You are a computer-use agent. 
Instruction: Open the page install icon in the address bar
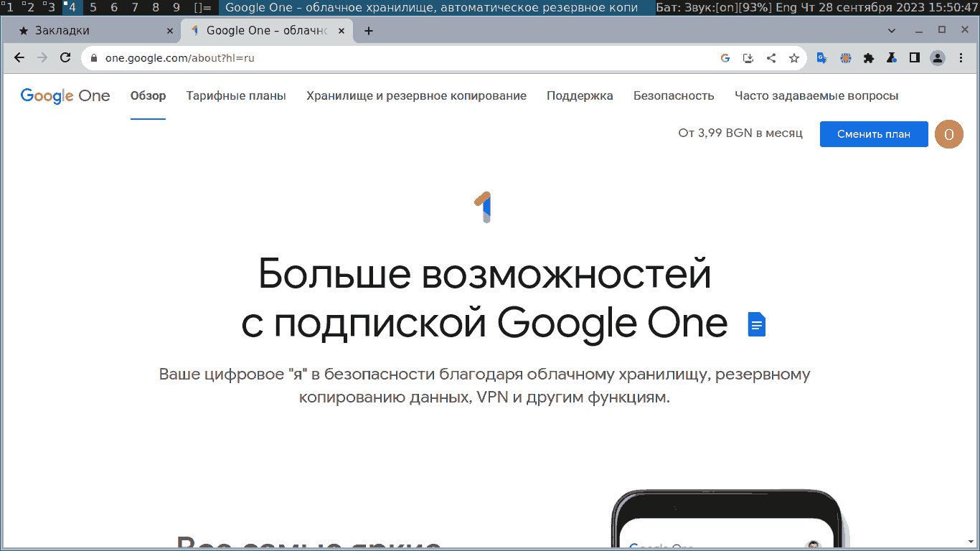point(748,58)
